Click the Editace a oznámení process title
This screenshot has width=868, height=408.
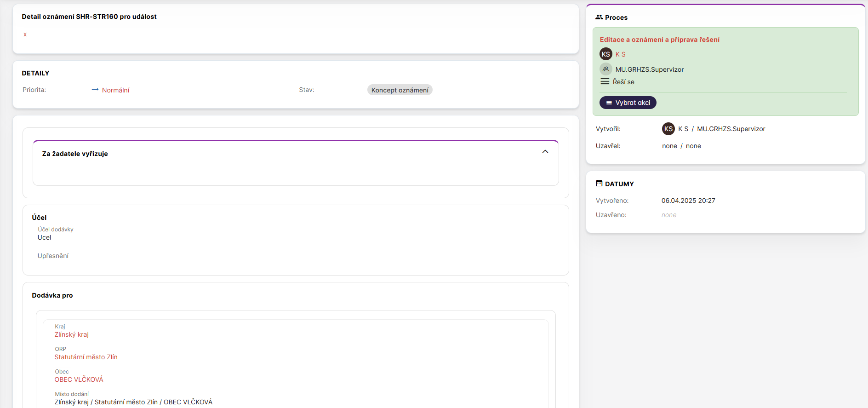point(659,40)
